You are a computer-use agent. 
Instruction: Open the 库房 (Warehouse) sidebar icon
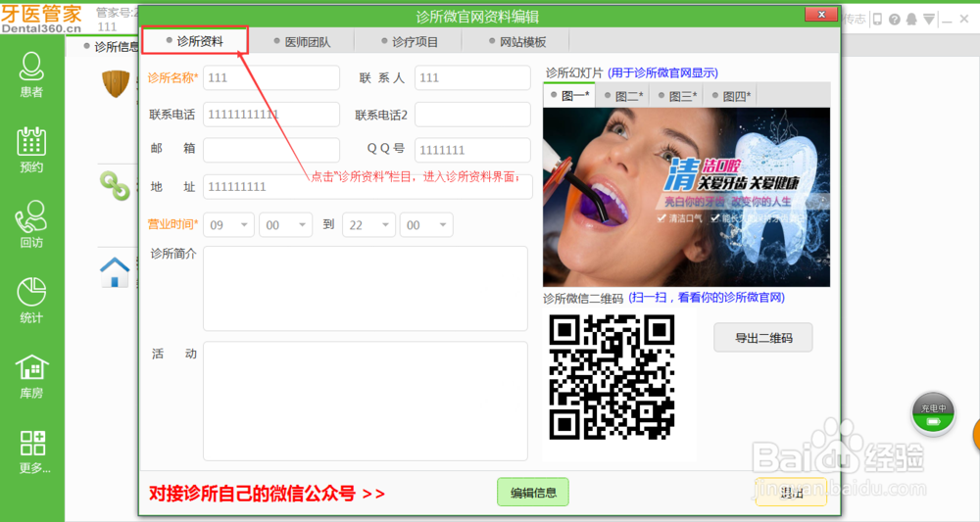pos(31,376)
